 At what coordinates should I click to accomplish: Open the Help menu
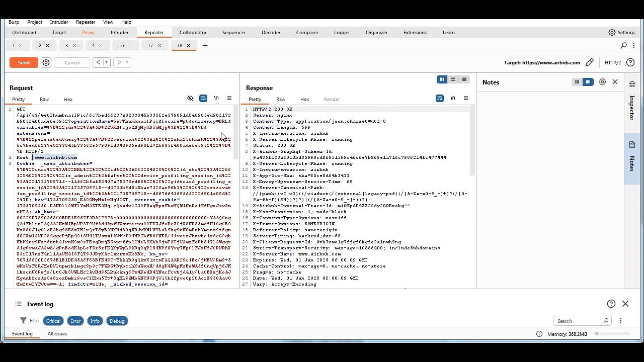pos(126,22)
